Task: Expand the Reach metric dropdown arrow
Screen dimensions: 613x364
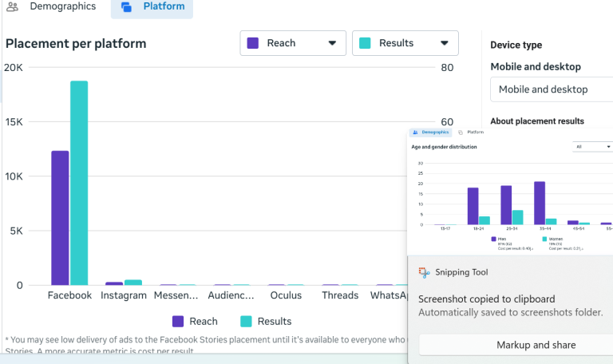Action: click(x=332, y=43)
